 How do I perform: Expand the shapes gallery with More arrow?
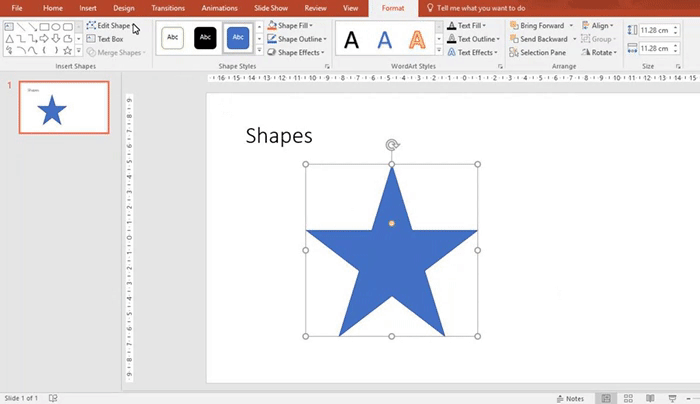tap(79, 51)
